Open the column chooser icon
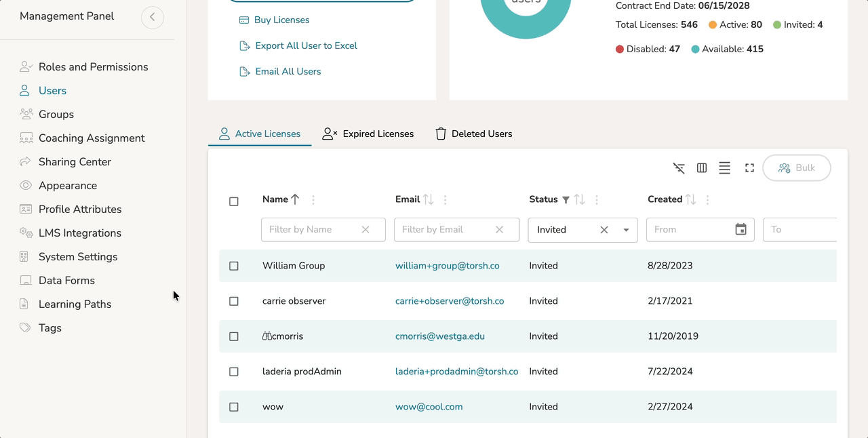Screen dimensions: 868x438 point(702,168)
